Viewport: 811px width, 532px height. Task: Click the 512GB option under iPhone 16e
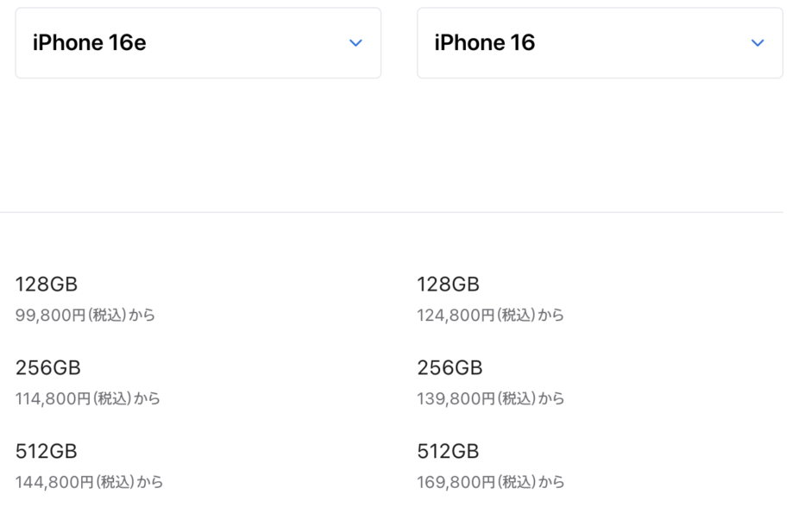click(47, 451)
